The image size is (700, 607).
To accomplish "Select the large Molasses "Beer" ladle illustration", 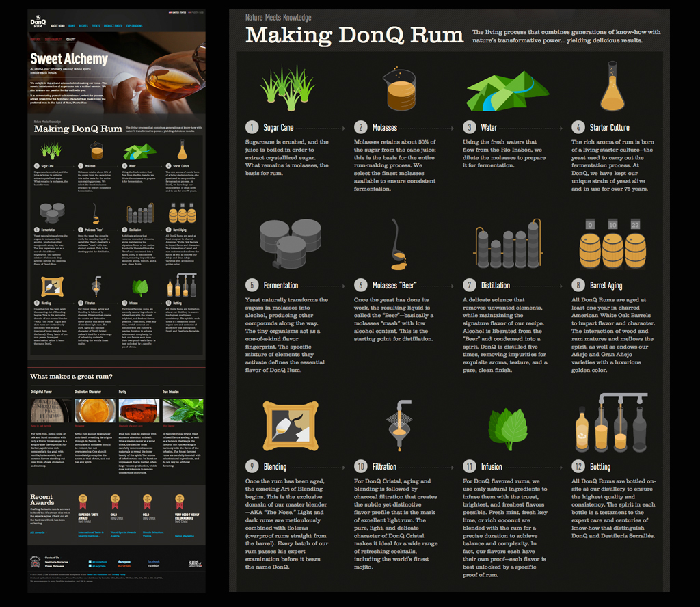I will tap(399, 244).
